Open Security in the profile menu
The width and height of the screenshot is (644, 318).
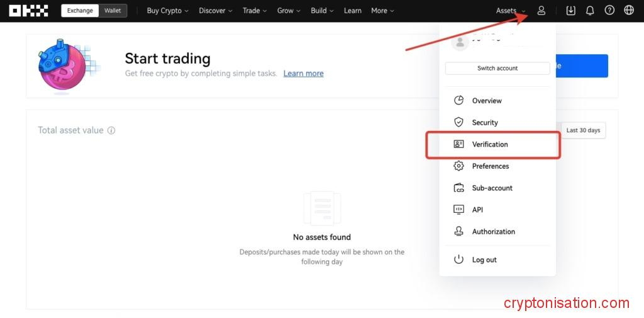pos(485,123)
